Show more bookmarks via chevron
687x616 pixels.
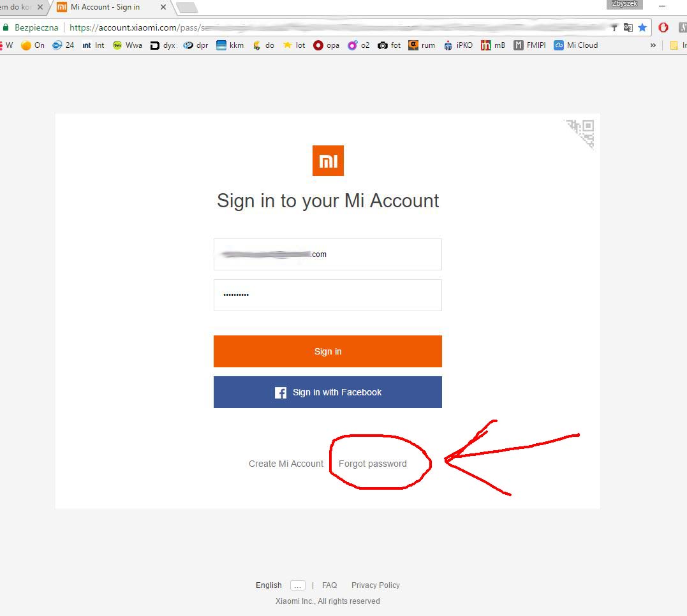point(653,45)
